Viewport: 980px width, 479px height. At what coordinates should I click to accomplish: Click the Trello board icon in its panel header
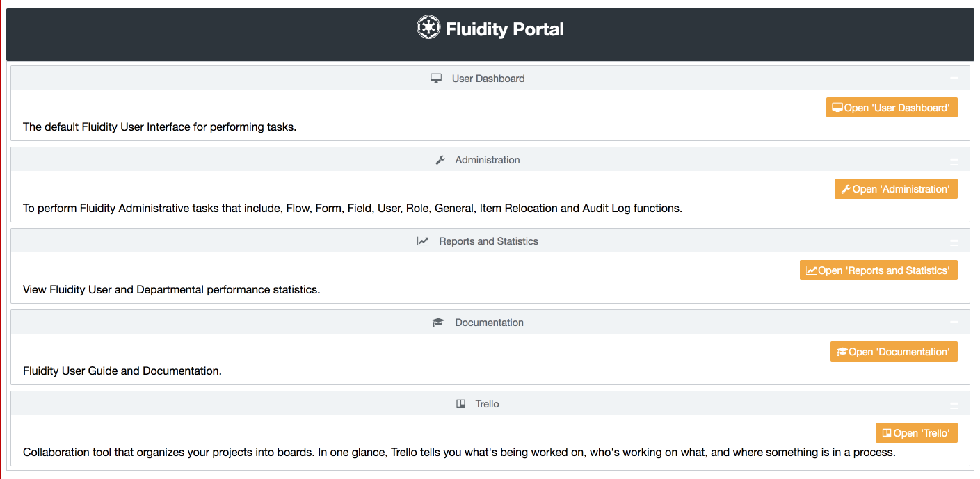click(460, 403)
